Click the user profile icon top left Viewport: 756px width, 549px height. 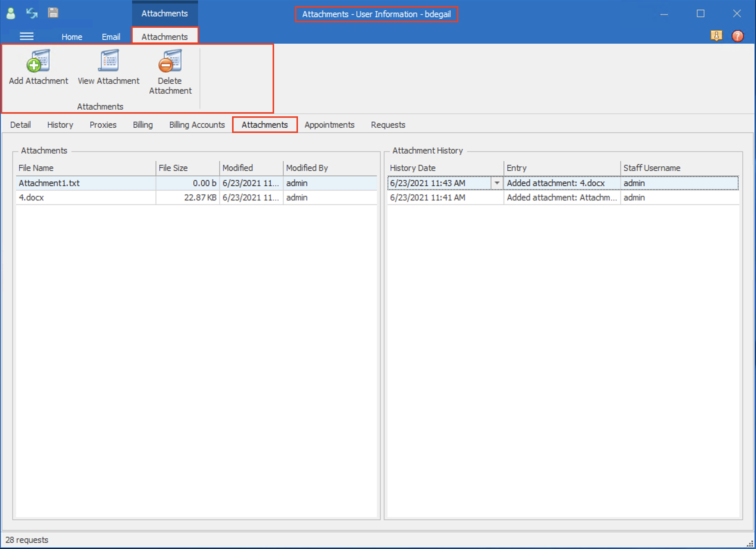(x=10, y=13)
